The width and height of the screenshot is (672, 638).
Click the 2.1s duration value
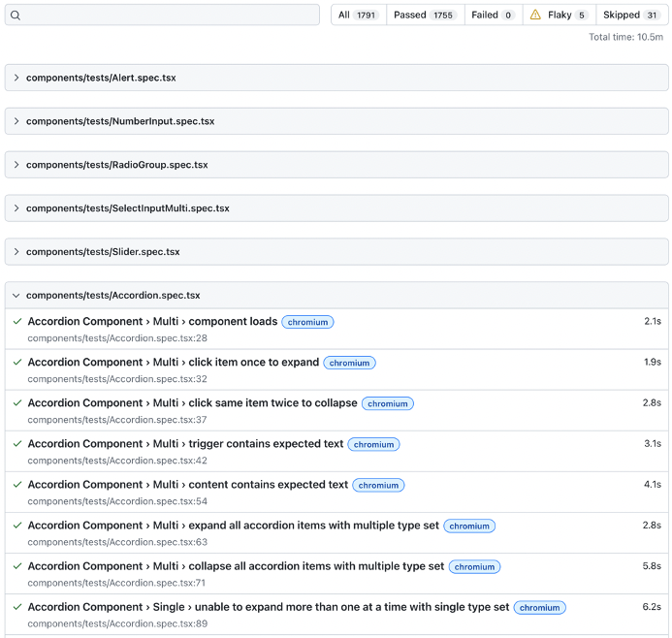(653, 321)
